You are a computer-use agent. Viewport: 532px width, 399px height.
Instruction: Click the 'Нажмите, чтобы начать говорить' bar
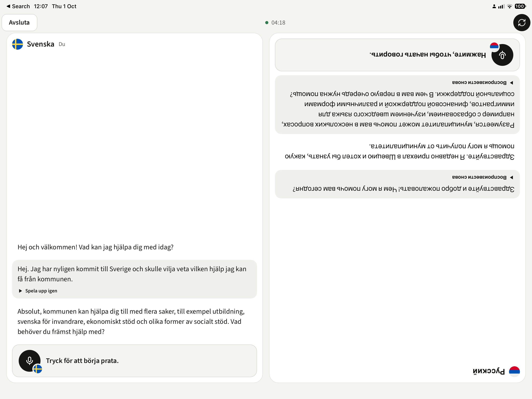coord(397,55)
